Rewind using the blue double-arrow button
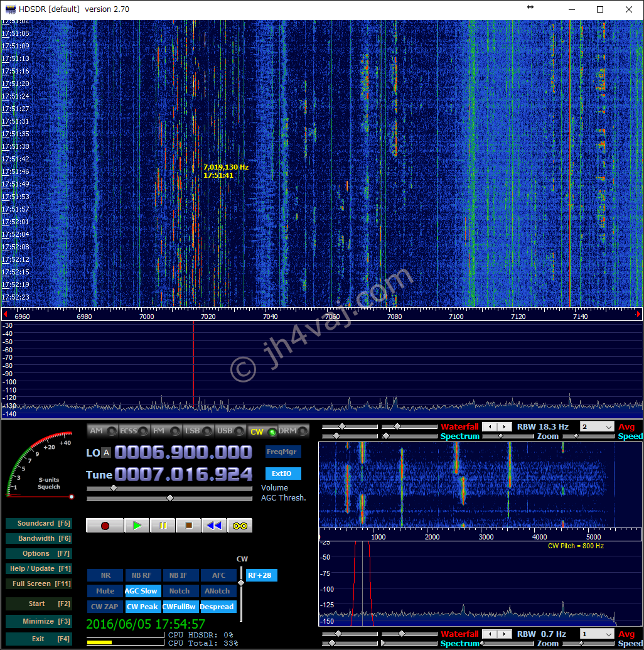The height and width of the screenshot is (650, 644). pyautogui.click(x=214, y=526)
